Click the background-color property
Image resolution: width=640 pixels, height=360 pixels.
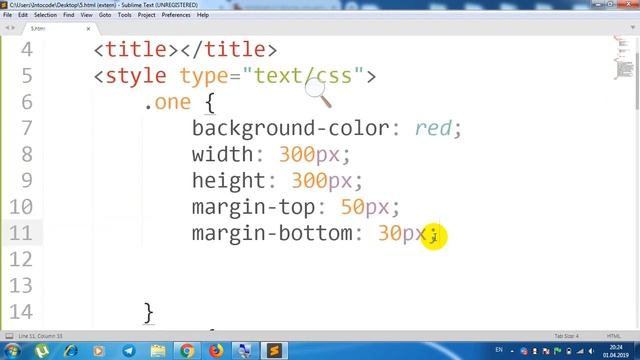[291, 128]
